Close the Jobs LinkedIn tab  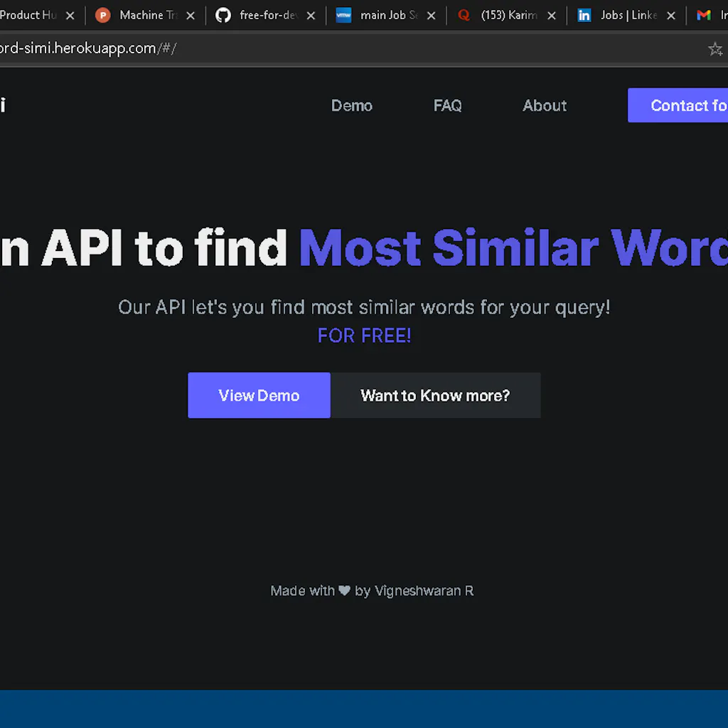click(671, 16)
